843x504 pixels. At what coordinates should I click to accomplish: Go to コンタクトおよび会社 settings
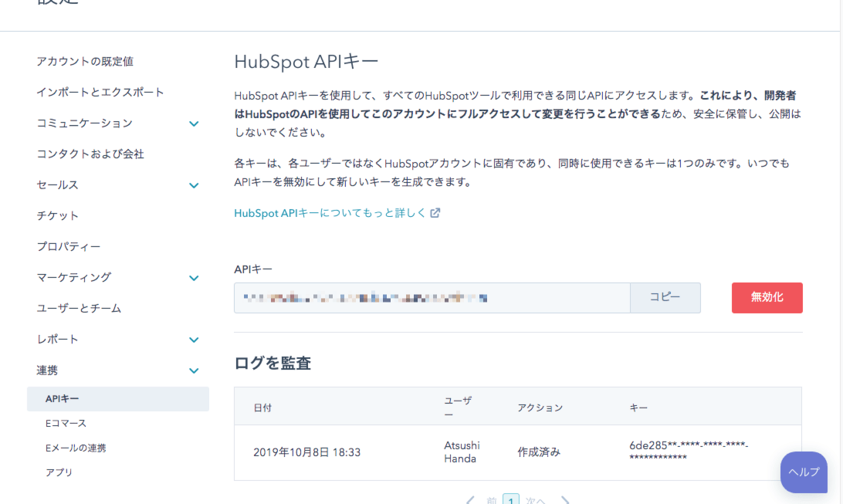pos(90,154)
